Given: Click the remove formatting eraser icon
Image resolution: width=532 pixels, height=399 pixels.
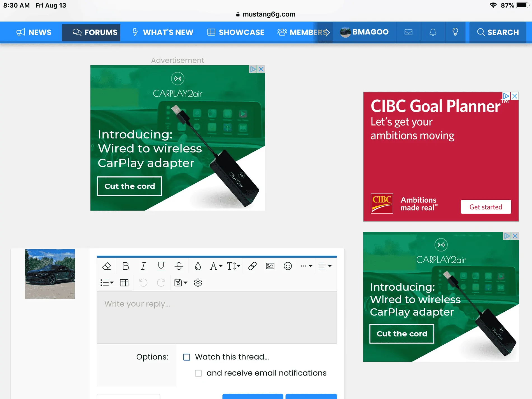Looking at the screenshot, I should tap(107, 266).
